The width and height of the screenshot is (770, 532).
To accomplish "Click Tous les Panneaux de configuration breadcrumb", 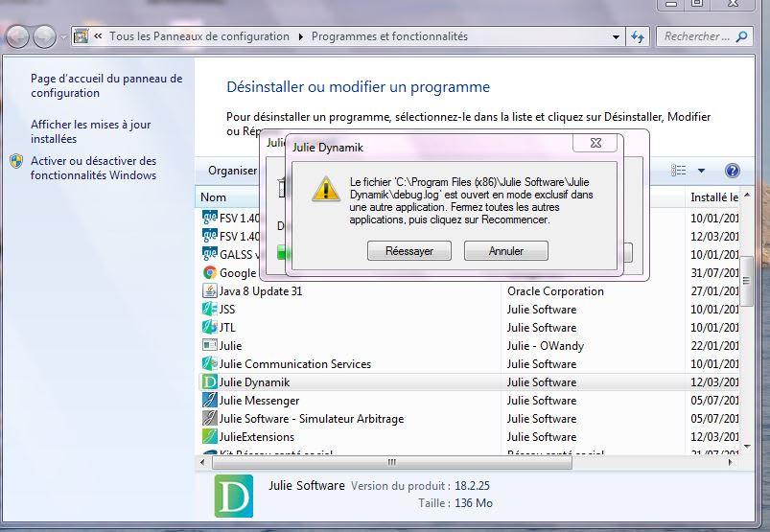I will click(198, 36).
